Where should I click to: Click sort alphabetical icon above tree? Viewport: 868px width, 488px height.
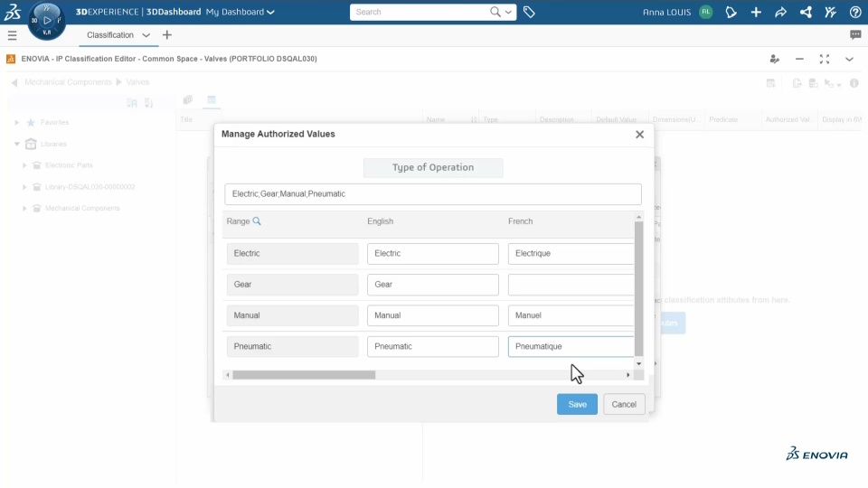132,103
